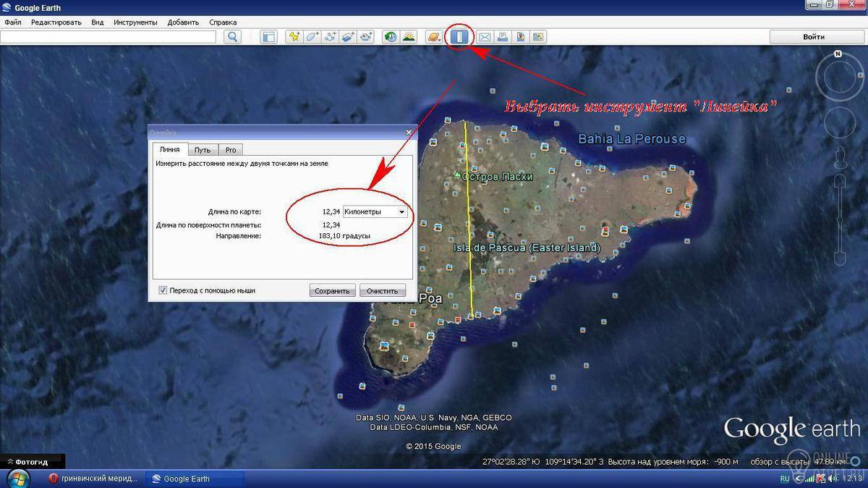Add a placemark with the pushpin icon
This screenshot has height=488, width=868.
coord(294,37)
